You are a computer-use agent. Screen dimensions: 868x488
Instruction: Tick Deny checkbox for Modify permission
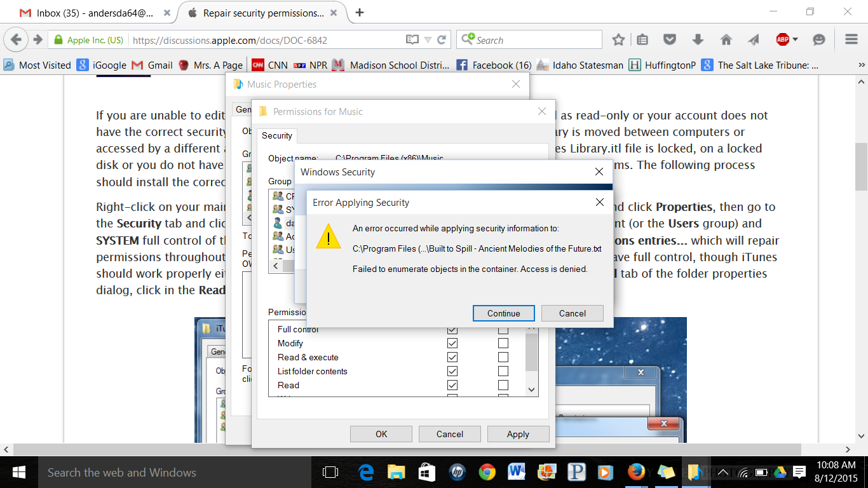tap(503, 343)
